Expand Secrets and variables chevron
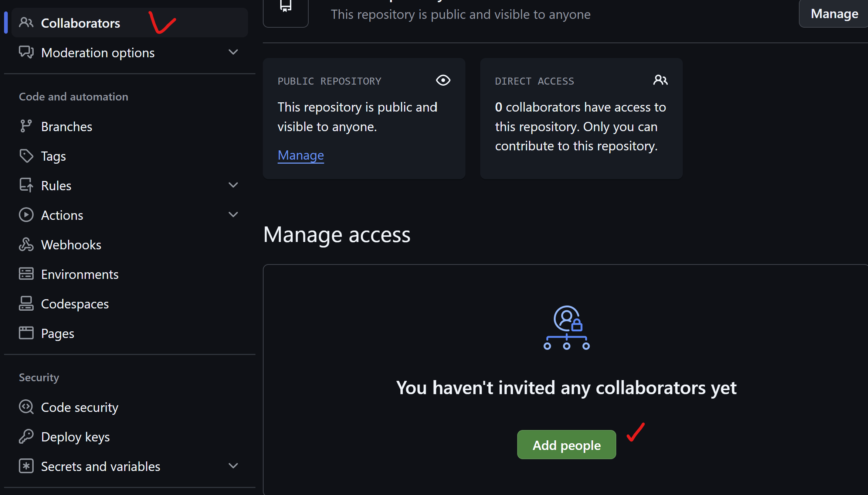 (x=233, y=466)
